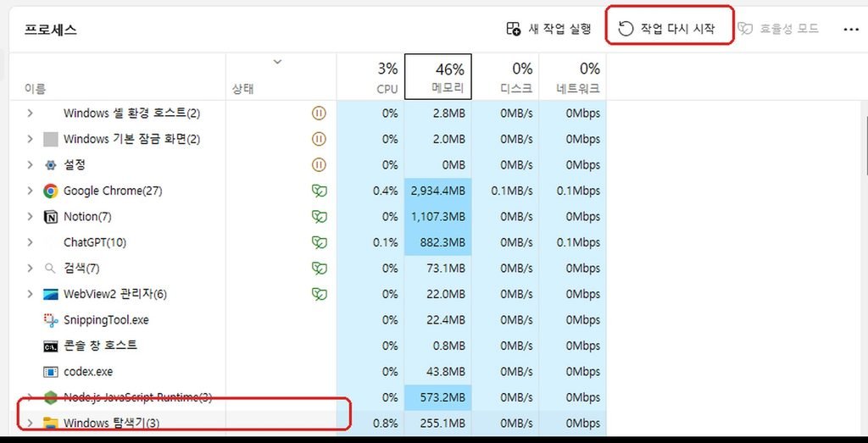Screen dimensions: 868x443
Task: Click suspended status icon for Windows 기본 잠금 화면
Action: click(x=319, y=140)
